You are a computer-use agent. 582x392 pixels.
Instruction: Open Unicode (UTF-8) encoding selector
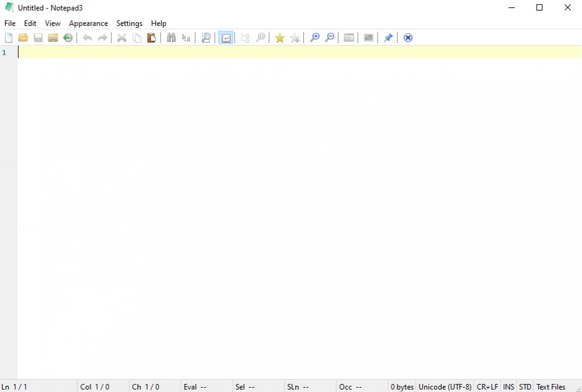tap(445, 387)
